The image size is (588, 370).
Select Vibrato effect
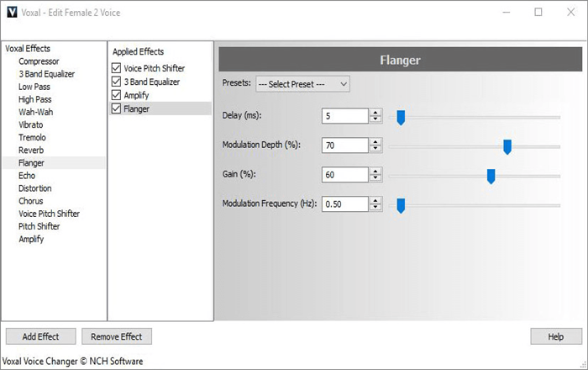click(x=31, y=124)
